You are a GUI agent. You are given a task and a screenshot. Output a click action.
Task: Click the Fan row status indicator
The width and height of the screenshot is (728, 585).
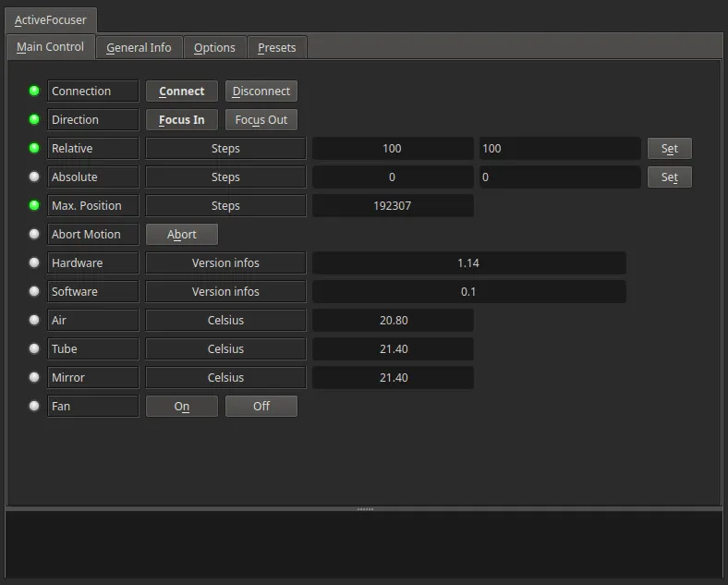(x=34, y=406)
